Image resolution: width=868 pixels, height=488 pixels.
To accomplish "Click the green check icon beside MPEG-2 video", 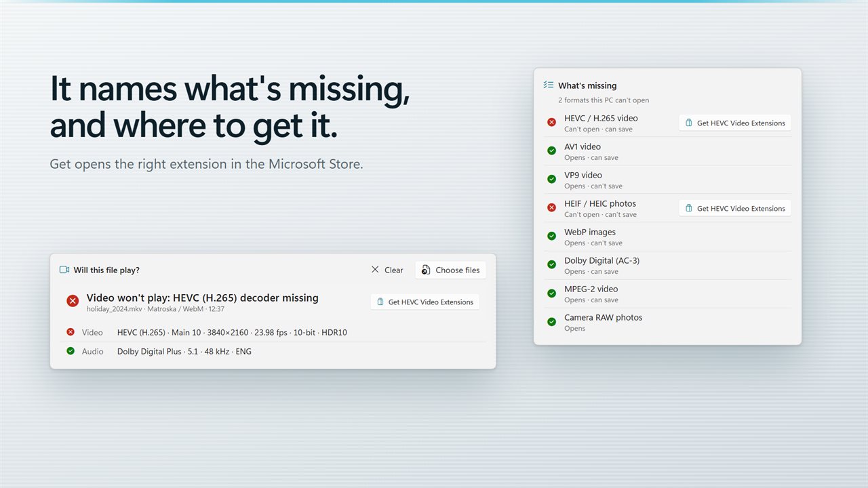I will tap(552, 293).
